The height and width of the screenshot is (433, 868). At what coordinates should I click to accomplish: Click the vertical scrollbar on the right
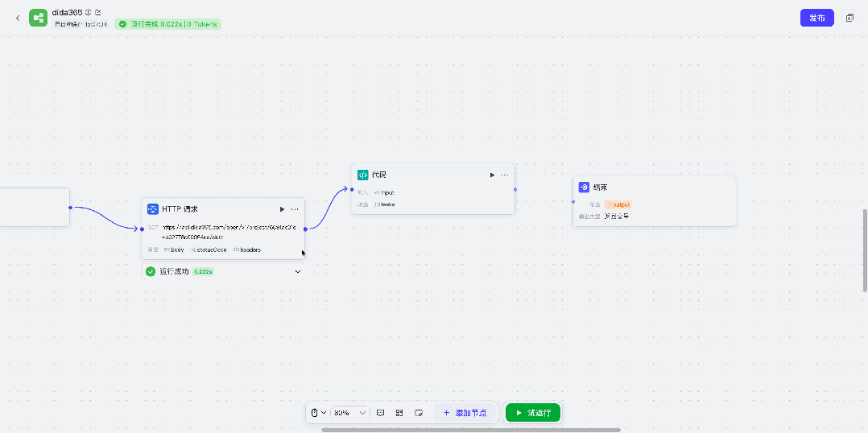pyautogui.click(x=866, y=250)
